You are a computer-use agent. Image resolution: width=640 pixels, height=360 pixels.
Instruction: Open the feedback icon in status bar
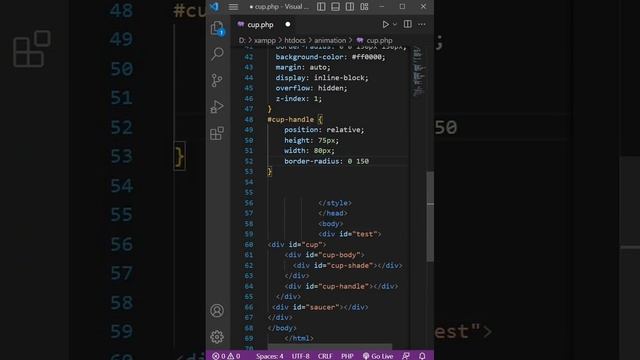pos(406,356)
